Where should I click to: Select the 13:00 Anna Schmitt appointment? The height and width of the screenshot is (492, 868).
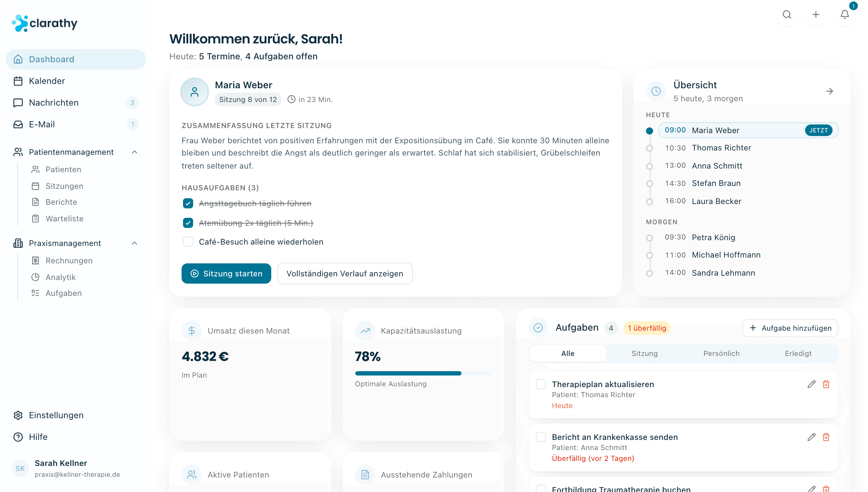749,166
